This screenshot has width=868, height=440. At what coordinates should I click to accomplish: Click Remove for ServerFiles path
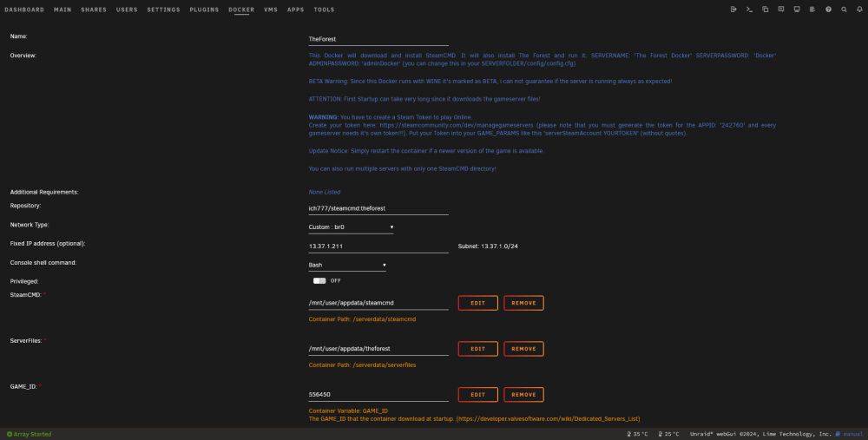click(x=523, y=349)
